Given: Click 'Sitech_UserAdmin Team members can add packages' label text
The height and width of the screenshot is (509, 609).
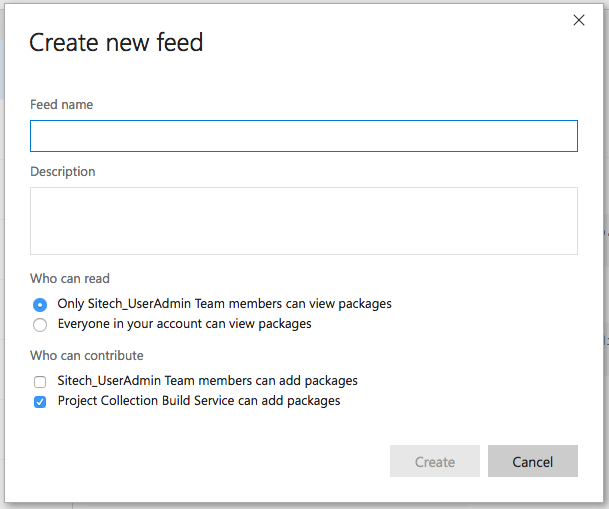Looking at the screenshot, I should pyautogui.click(x=207, y=380).
